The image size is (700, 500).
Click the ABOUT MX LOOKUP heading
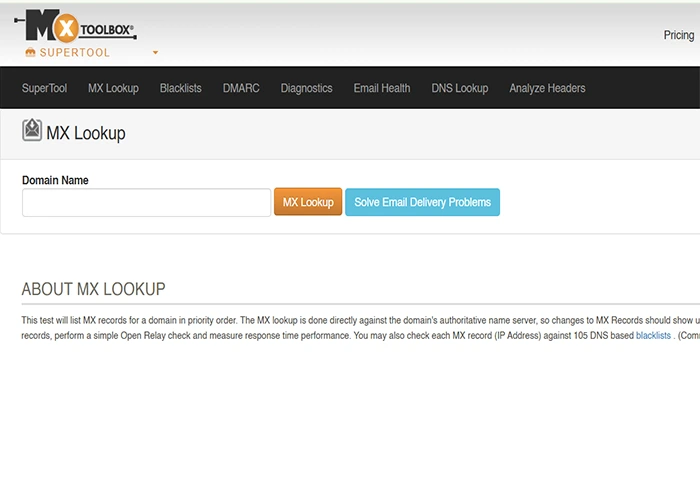click(x=93, y=289)
